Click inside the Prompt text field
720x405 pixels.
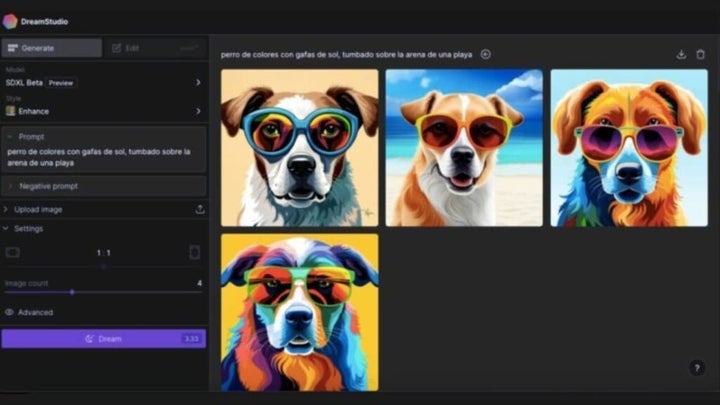pos(104,156)
